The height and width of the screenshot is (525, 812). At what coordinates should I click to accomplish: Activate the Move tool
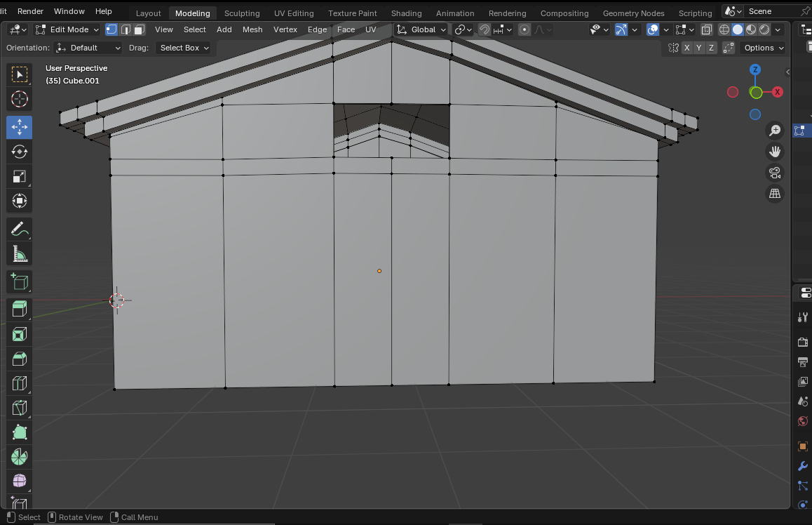pos(19,127)
